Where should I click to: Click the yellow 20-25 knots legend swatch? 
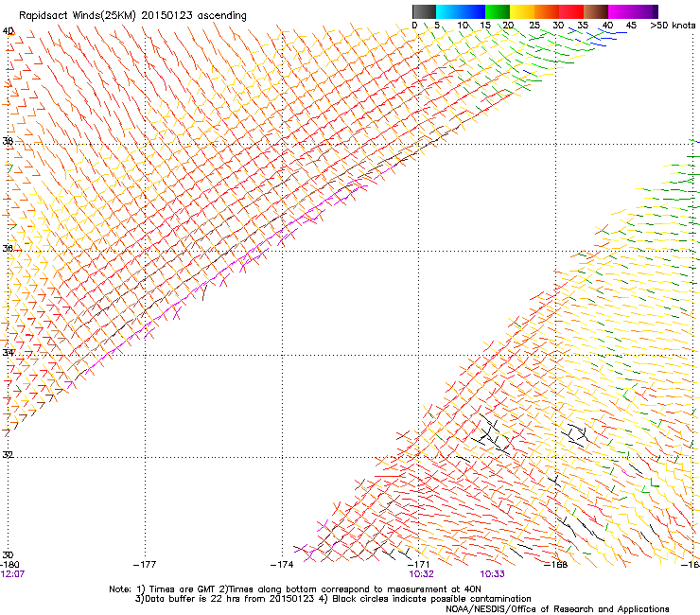tap(522, 11)
